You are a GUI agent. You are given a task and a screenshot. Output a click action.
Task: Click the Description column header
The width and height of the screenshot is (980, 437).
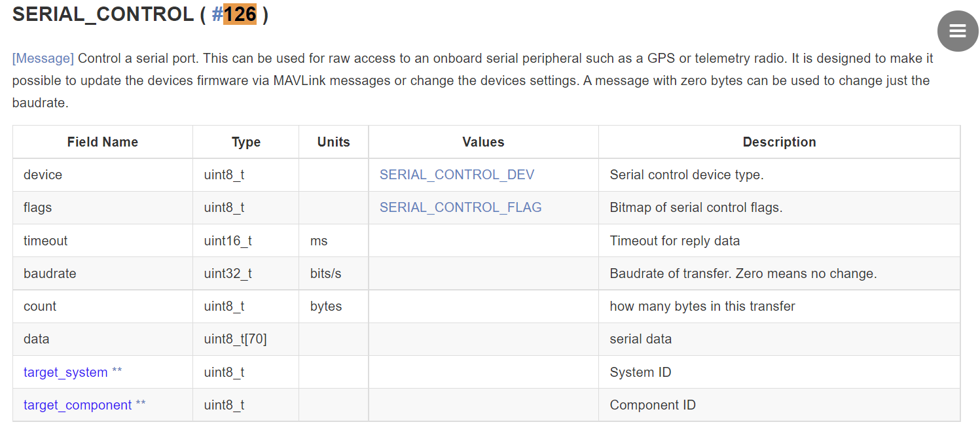click(778, 141)
